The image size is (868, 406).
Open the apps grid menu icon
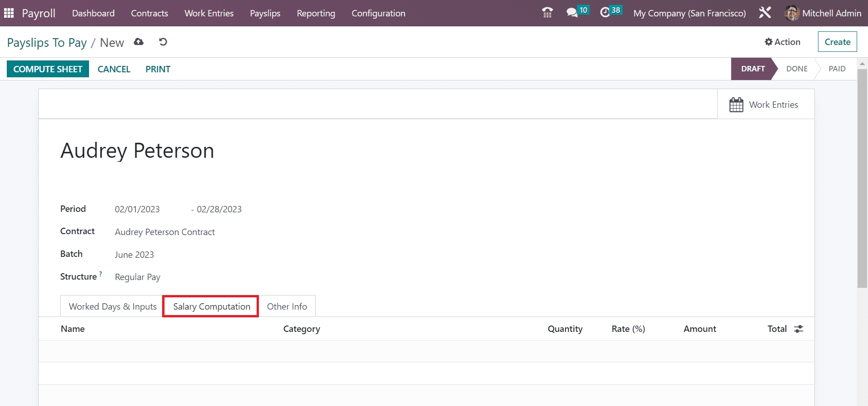click(x=9, y=13)
